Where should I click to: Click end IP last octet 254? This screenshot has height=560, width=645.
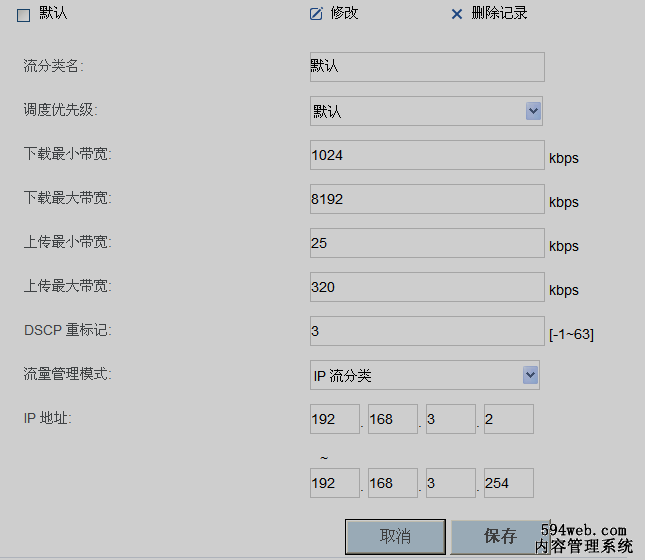pos(509,483)
